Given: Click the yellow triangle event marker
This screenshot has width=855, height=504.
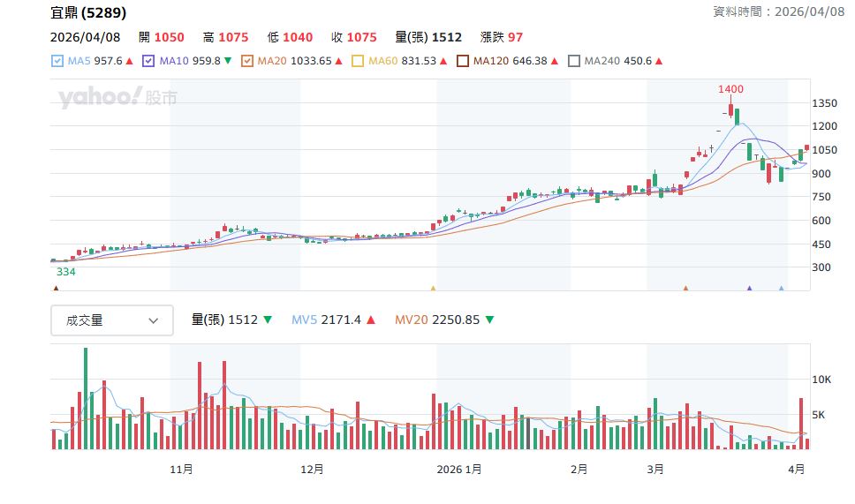Looking at the screenshot, I should (x=433, y=288).
